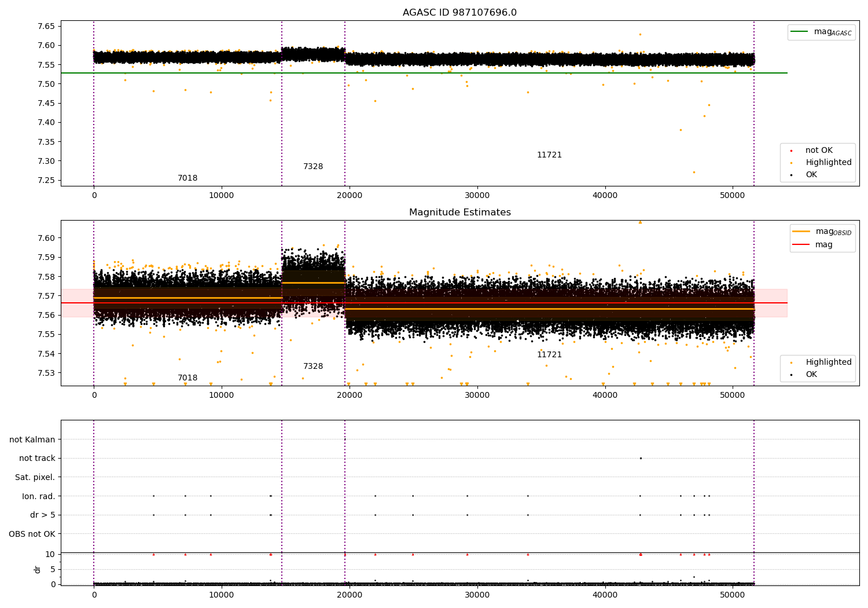This screenshot has height=608, width=868.
Task: Click the 7328 observation label in the top plot
Action: tap(313, 167)
